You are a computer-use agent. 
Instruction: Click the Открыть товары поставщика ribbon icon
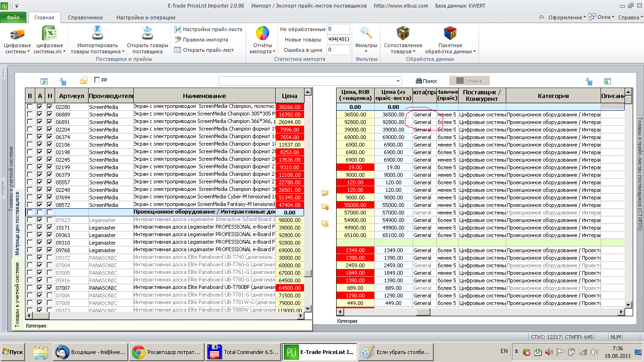(148, 34)
